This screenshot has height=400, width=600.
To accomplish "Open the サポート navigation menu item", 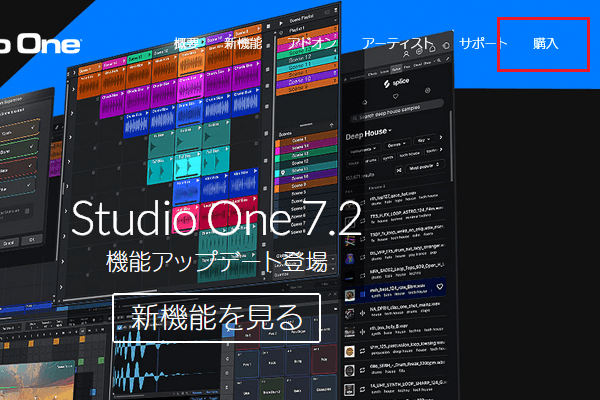I will pyautogui.click(x=483, y=43).
